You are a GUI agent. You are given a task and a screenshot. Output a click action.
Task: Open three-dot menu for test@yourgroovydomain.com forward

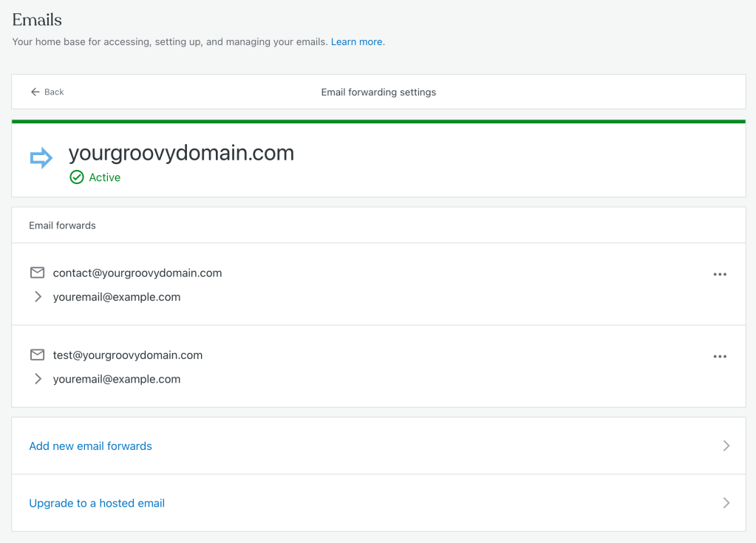click(x=720, y=357)
